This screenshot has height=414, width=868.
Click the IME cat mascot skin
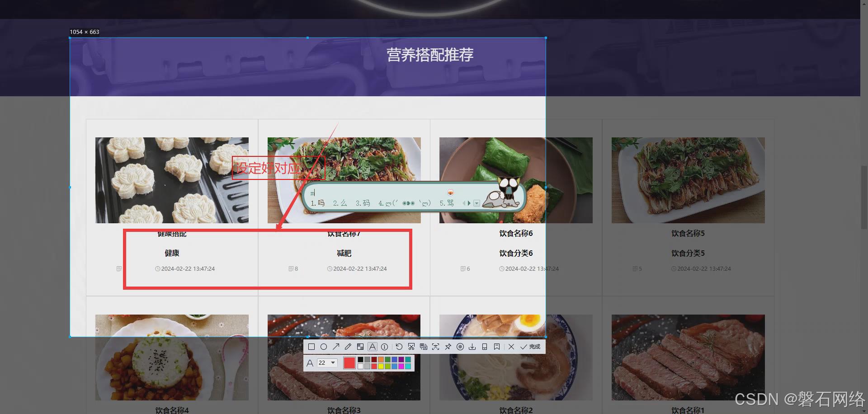click(502, 193)
